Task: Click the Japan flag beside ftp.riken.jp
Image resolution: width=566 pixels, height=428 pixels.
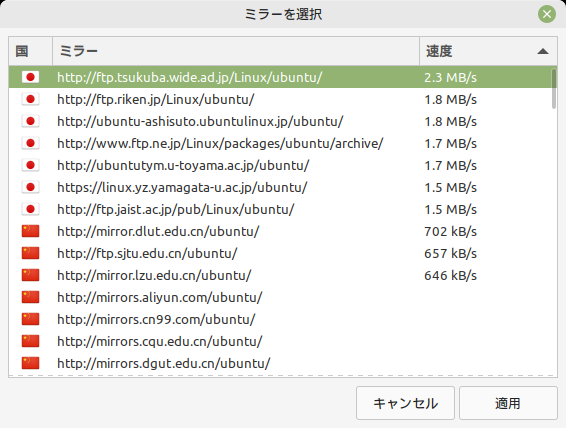Action: (30, 99)
